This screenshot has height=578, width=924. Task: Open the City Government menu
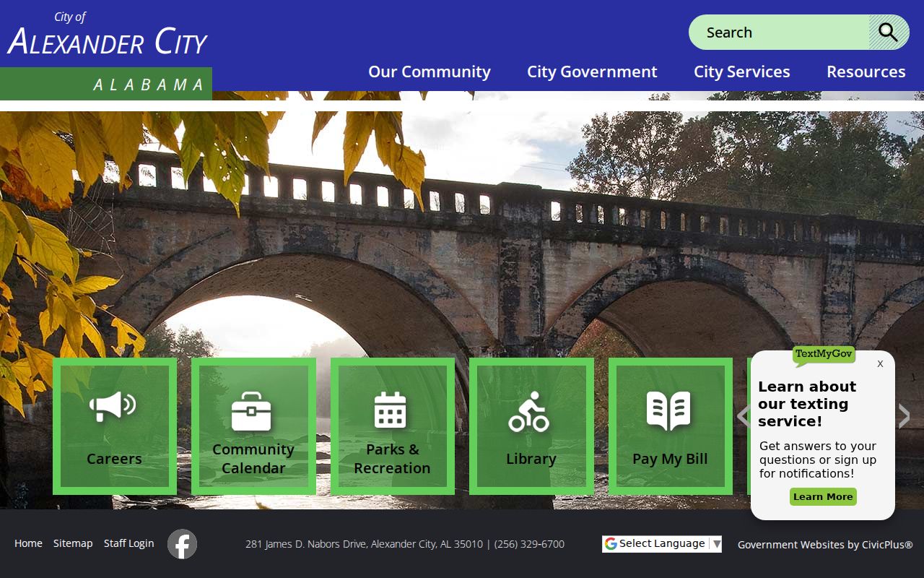click(x=592, y=72)
